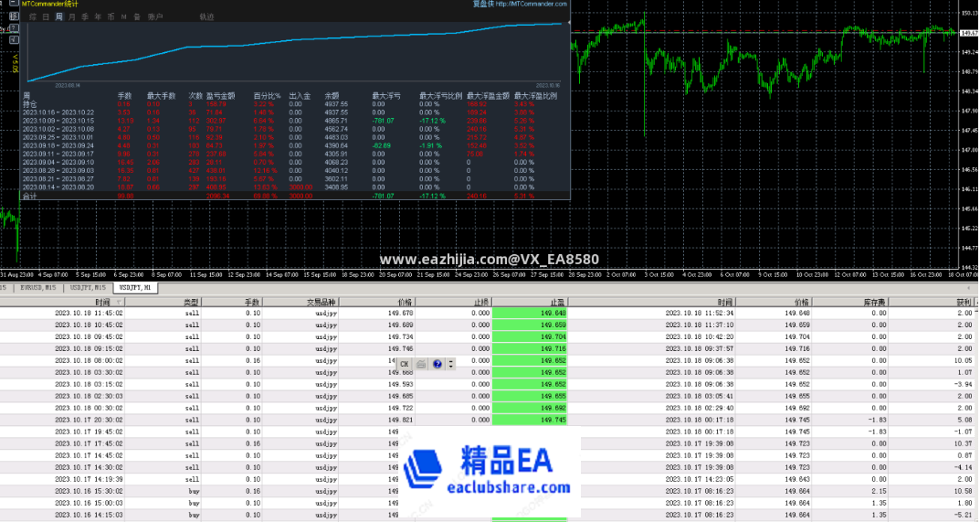The height and width of the screenshot is (522, 980).
Task: Click the help icon in the language bar
Action: pyautogui.click(x=437, y=364)
